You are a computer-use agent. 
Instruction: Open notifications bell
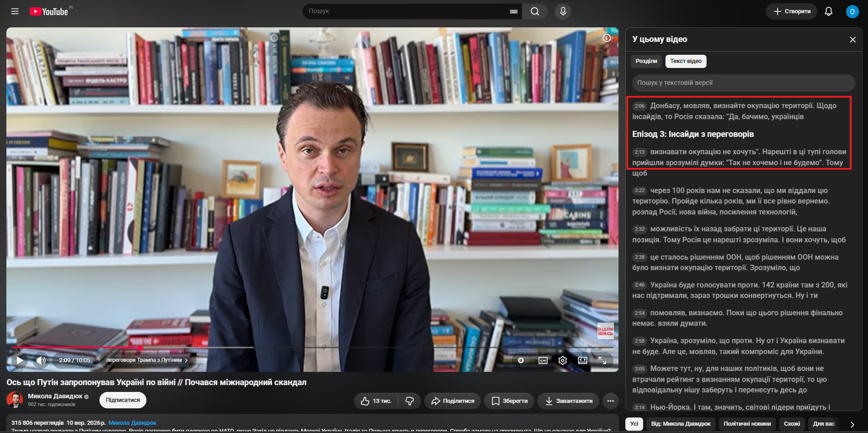pos(829,11)
